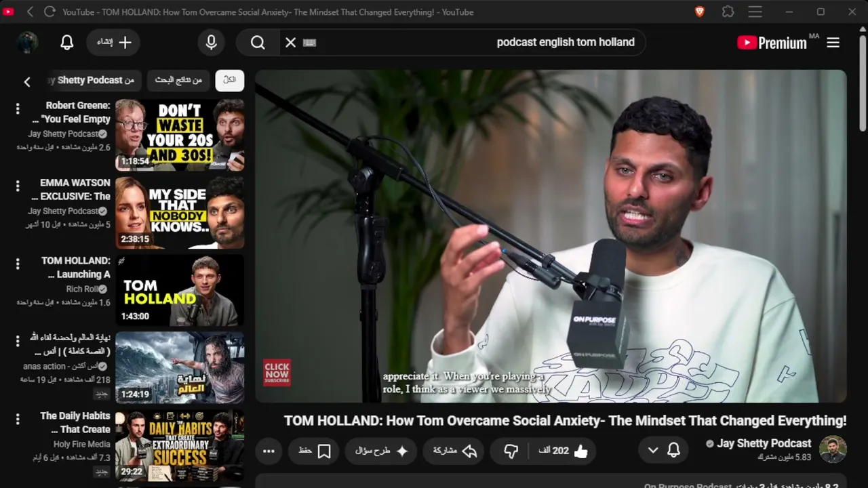Image resolution: width=868 pixels, height=488 pixels.
Task: Click the main video title TOM HOLLAND heading
Action: point(565,421)
